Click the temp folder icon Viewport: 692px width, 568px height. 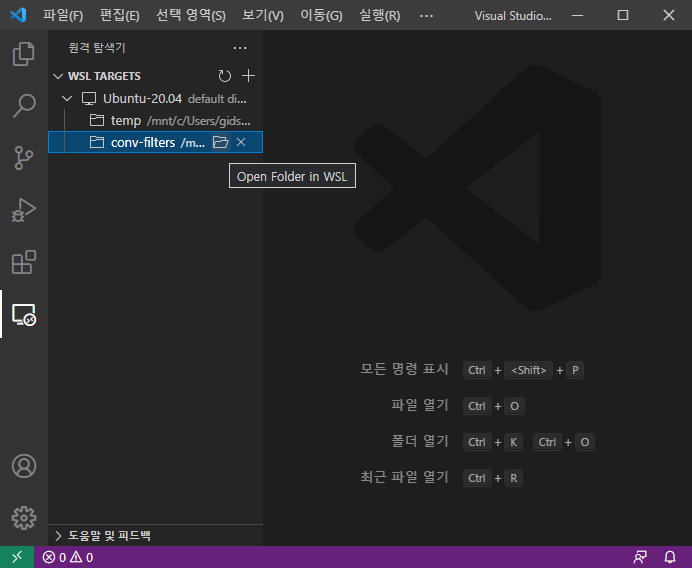pos(97,120)
